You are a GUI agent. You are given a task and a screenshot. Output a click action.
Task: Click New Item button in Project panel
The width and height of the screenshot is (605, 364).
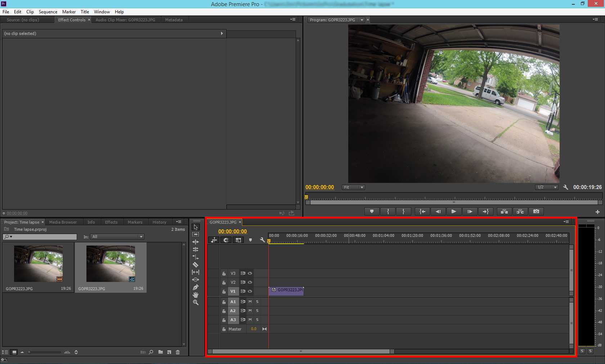click(x=169, y=352)
